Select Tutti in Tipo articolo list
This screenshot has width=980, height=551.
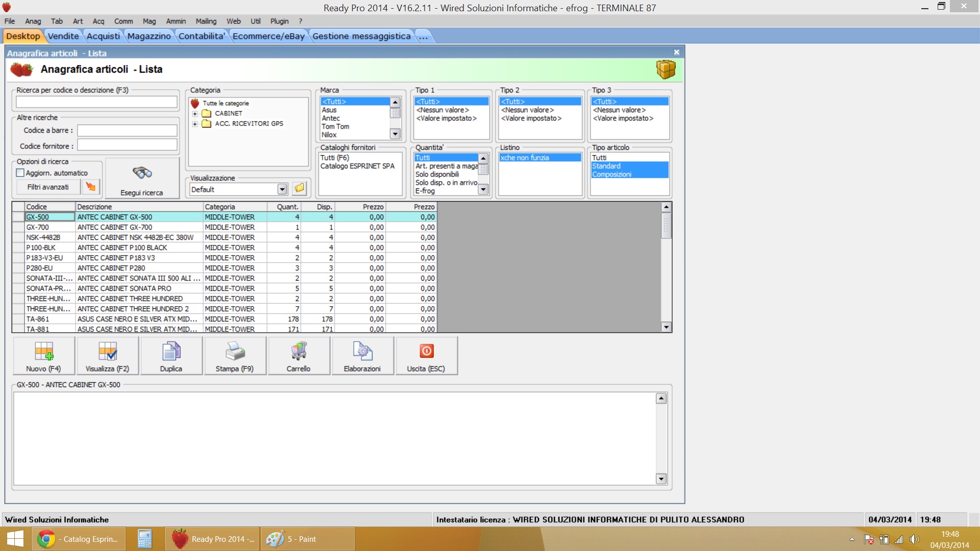630,158
